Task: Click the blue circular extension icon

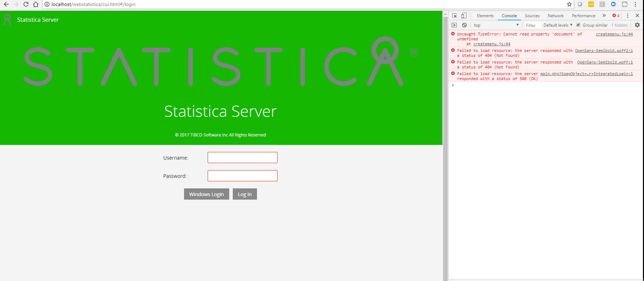Action: pos(613,4)
